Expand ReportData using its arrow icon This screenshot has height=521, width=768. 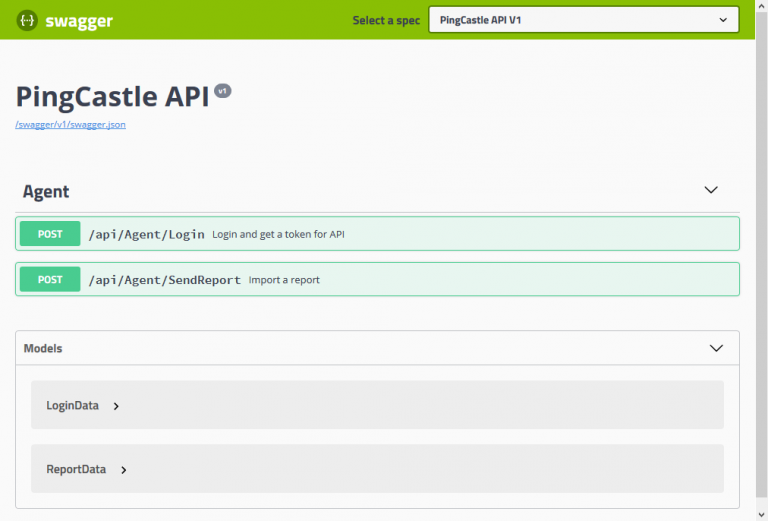[124, 470]
